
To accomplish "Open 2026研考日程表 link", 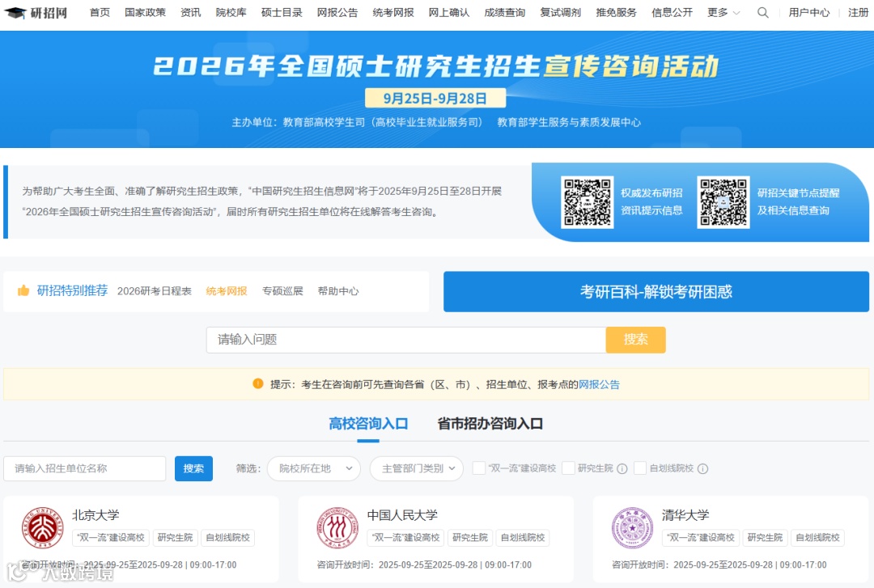I will 154,291.
